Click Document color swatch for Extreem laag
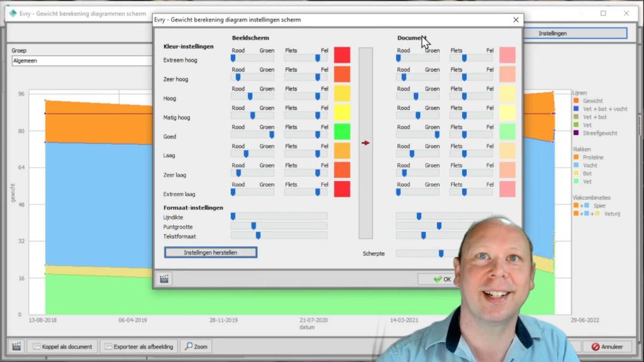This screenshot has width=644, height=362. point(508,189)
